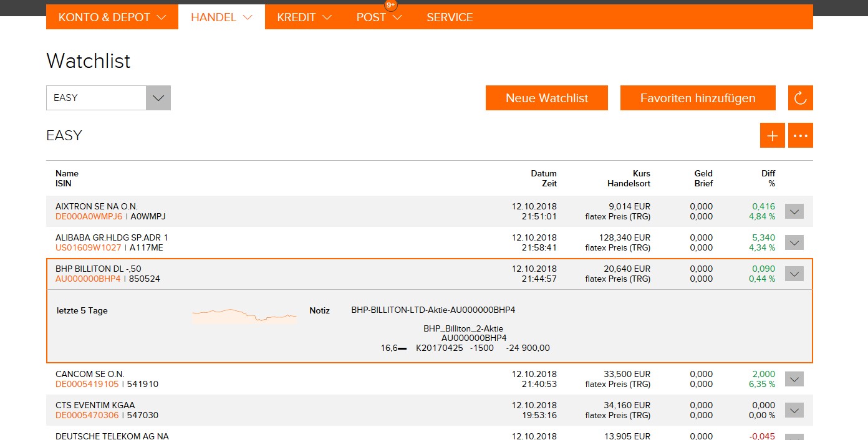Open ISIN link DE0005419105
Screen dimensions: 868x440
87,384
